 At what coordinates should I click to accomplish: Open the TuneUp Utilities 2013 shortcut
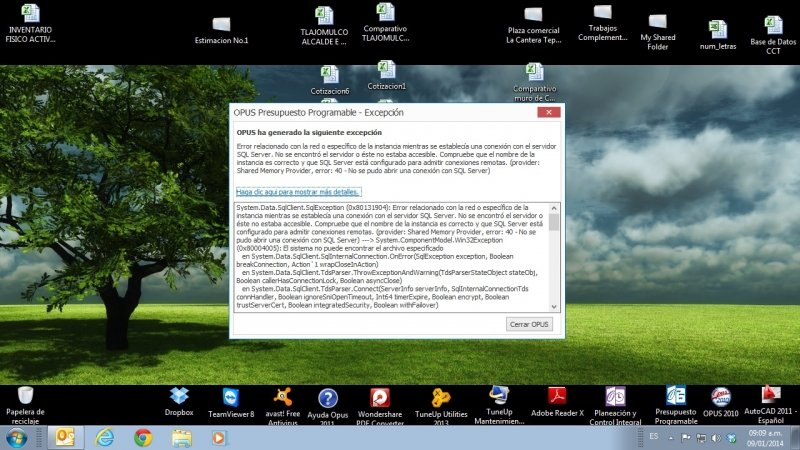tap(441, 397)
